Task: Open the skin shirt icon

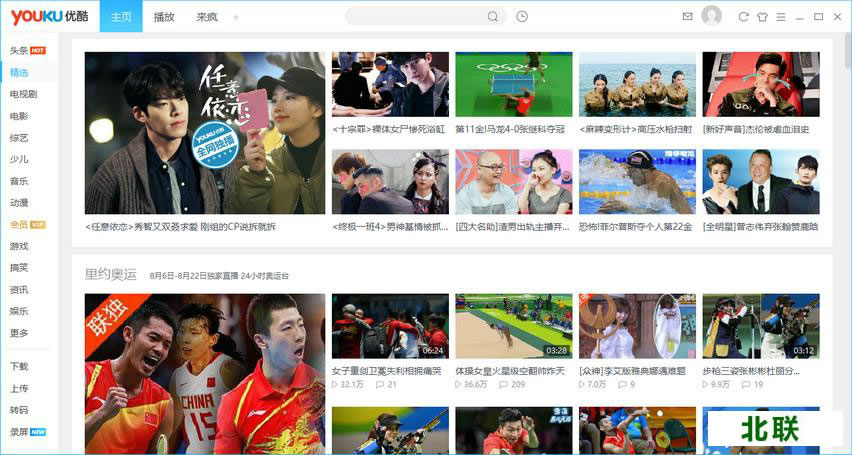Action: click(x=762, y=17)
